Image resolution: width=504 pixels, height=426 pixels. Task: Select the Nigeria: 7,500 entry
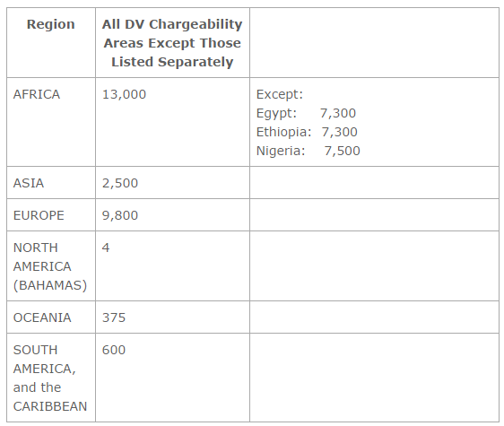click(x=308, y=151)
